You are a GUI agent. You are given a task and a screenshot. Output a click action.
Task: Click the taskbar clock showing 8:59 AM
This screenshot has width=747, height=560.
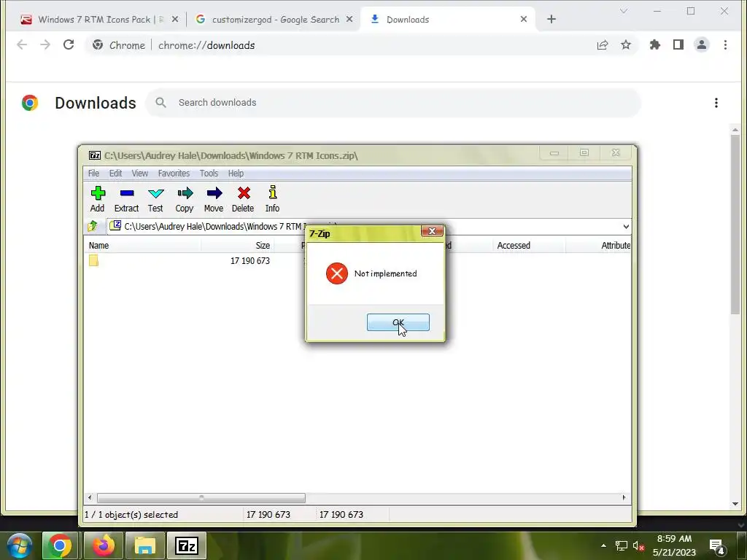674,545
